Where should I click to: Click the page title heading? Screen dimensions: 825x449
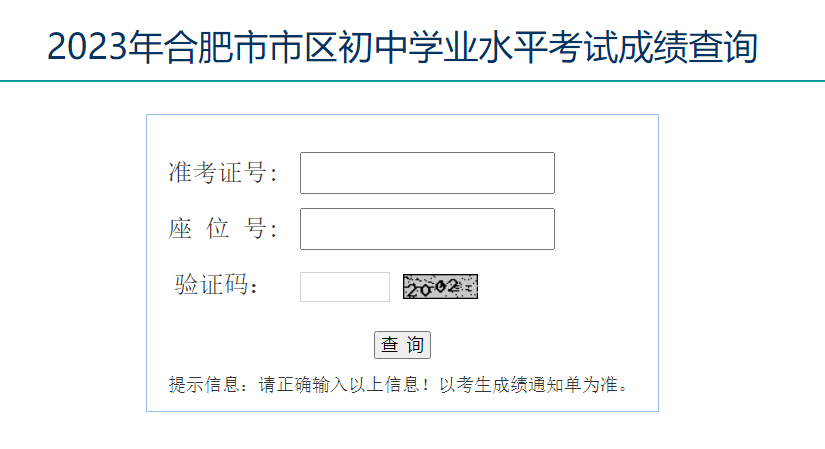point(402,47)
